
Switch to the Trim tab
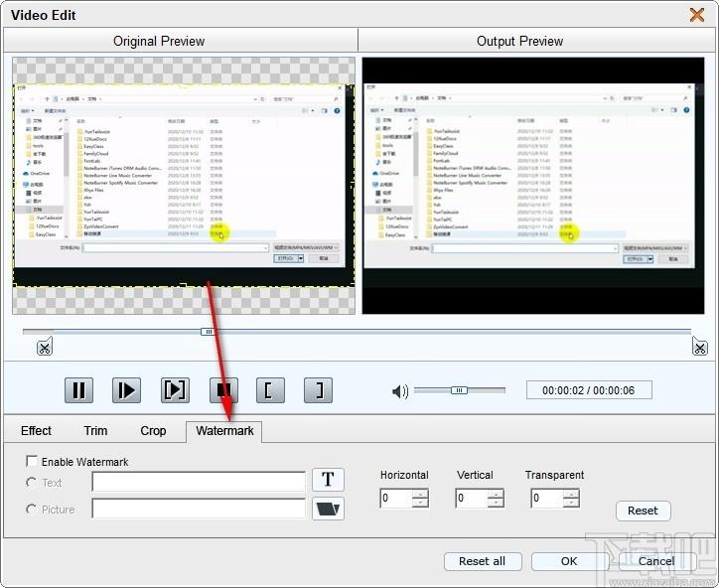[95, 431]
